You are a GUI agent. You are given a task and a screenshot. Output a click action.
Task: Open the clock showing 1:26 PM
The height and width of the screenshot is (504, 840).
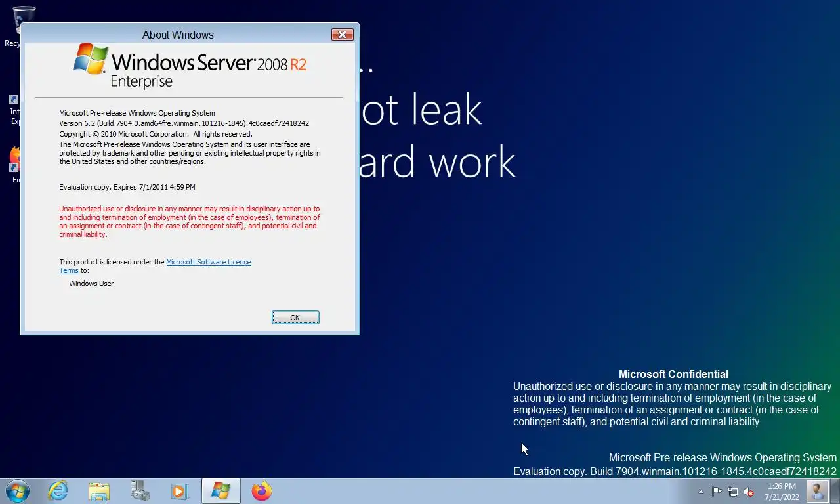tap(782, 492)
